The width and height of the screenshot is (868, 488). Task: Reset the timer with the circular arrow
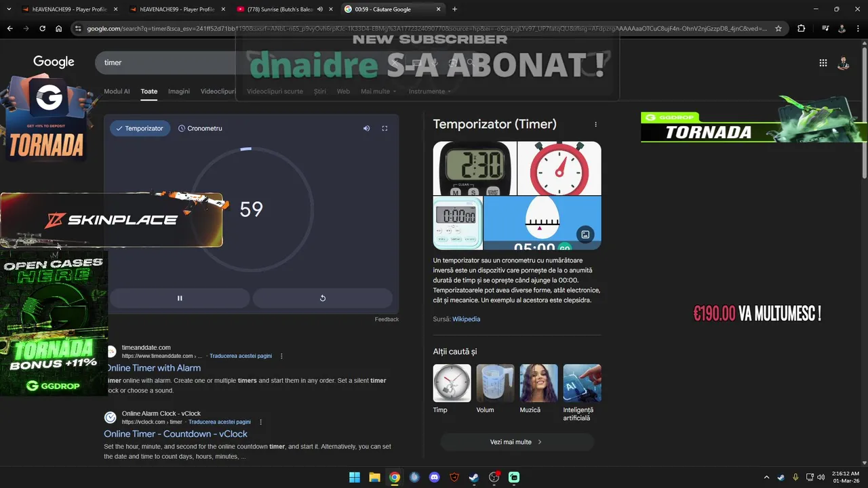[x=323, y=298]
